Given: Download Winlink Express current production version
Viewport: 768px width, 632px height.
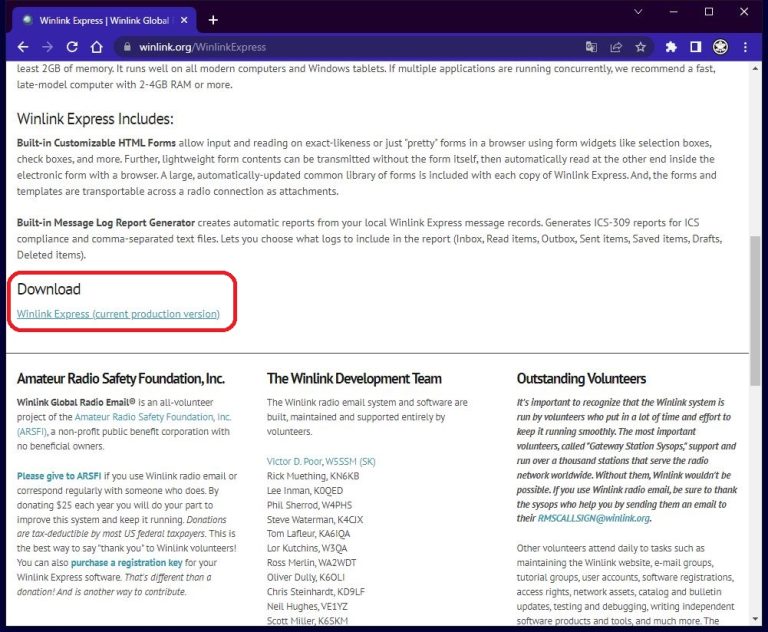Looking at the screenshot, I should coord(118,314).
